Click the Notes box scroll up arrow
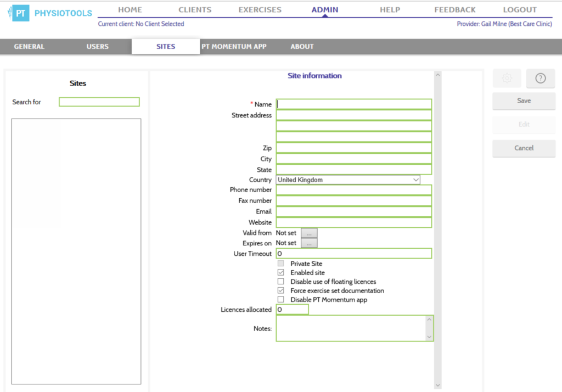Viewport: 562px width, 392px height. point(429,319)
